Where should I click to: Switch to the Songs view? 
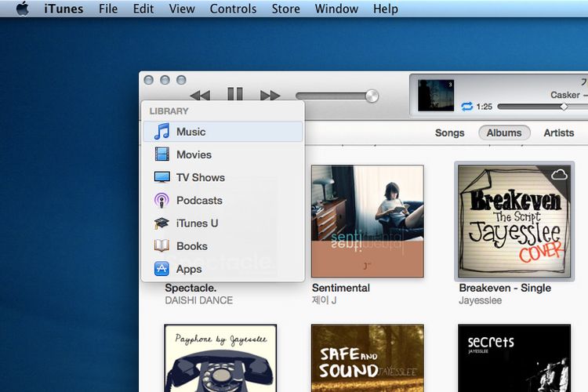[x=450, y=132]
